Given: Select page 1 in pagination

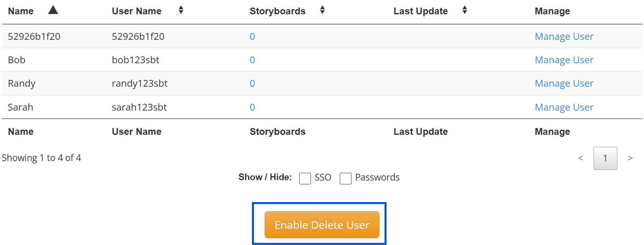Looking at the screenshot, I should pos(605,158).
